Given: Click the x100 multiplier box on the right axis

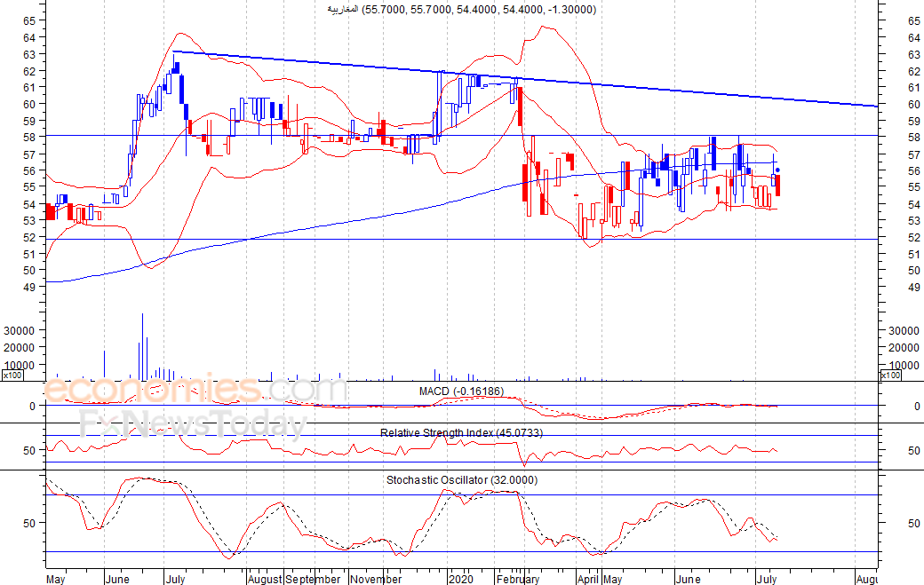Looking at the screenshot, I should 890,375.
